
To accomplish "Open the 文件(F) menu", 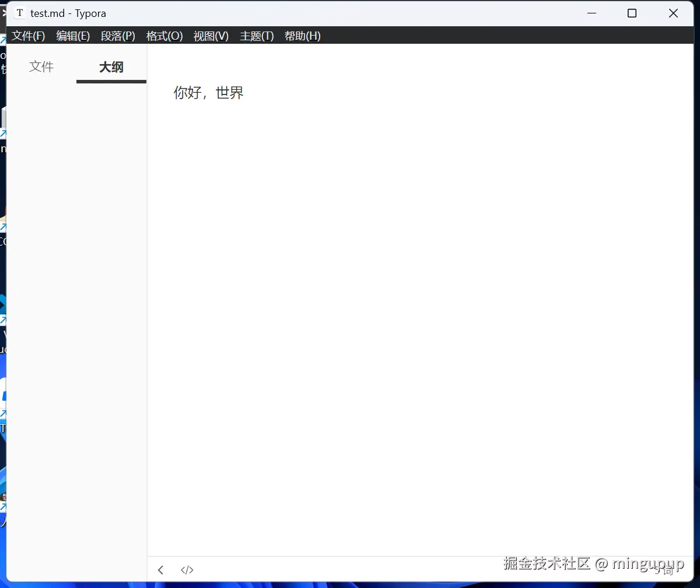I will [27, 36].
